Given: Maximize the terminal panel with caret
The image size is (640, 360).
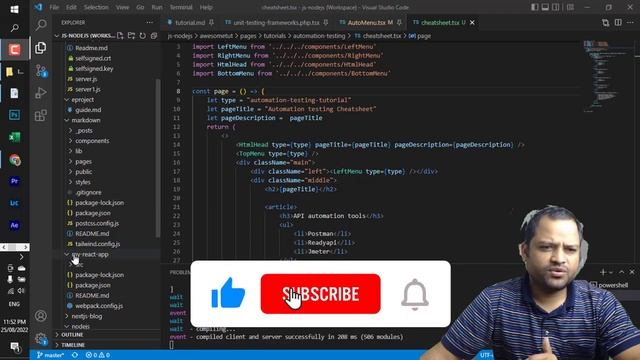Looking at the screenshot, I should (622, 272).
